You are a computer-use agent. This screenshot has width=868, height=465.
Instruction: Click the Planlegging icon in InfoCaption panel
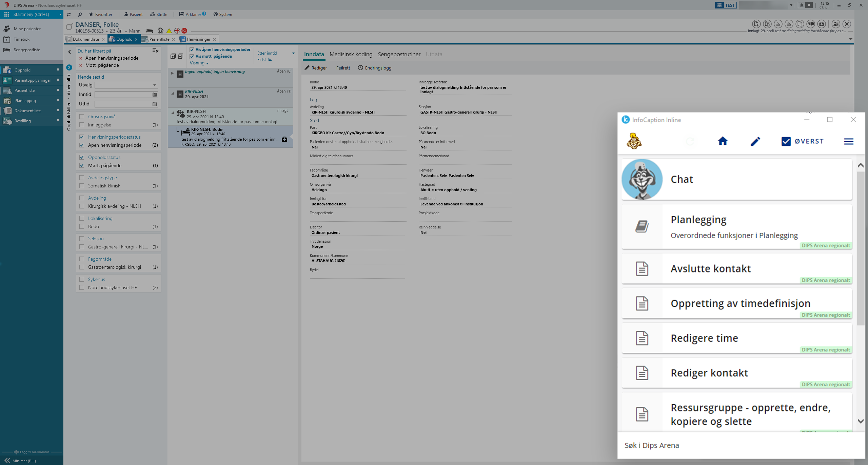tap(642, 226)
